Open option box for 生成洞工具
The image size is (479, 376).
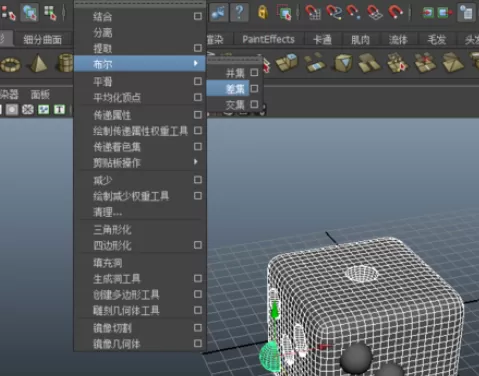[198, 278]
